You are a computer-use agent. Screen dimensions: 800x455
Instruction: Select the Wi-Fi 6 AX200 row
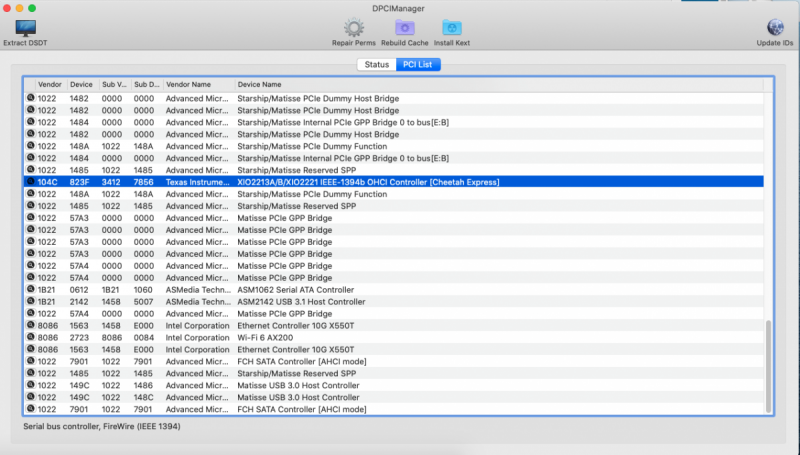(x=400, y=337)
